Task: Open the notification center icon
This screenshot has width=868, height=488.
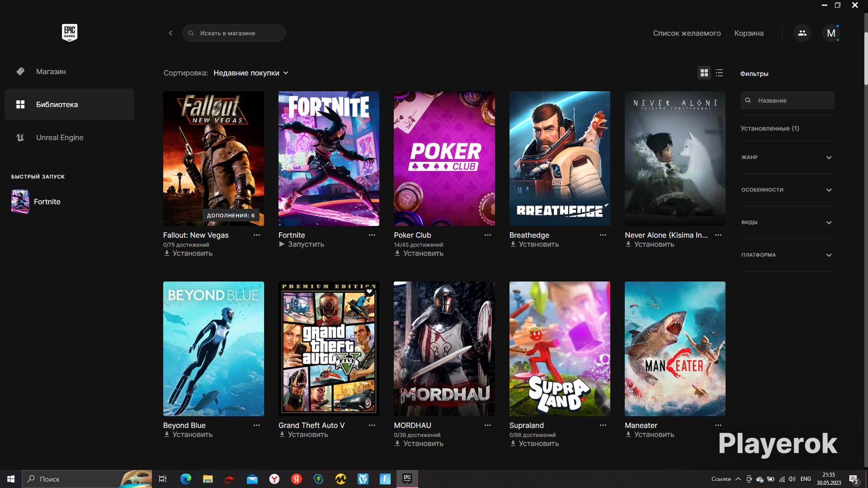Action: click(854, 479)
